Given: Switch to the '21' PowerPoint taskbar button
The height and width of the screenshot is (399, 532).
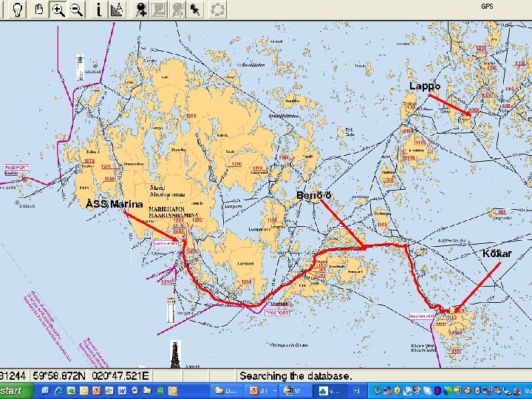Looking at the screenshot, I should (263, 391).
